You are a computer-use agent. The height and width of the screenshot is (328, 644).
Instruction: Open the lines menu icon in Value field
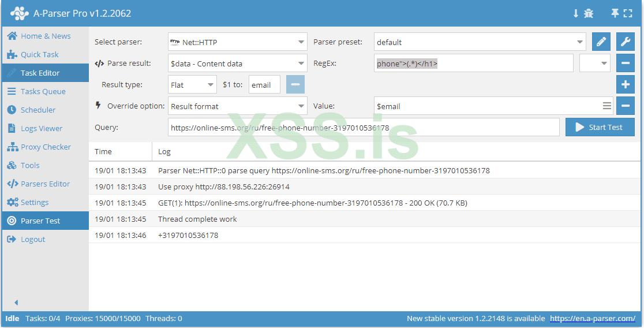click(607, 106)
